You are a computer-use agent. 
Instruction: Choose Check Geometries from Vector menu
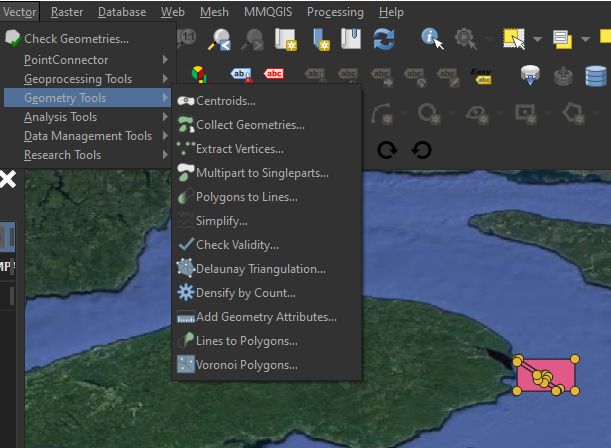click(x=86, y=39)
